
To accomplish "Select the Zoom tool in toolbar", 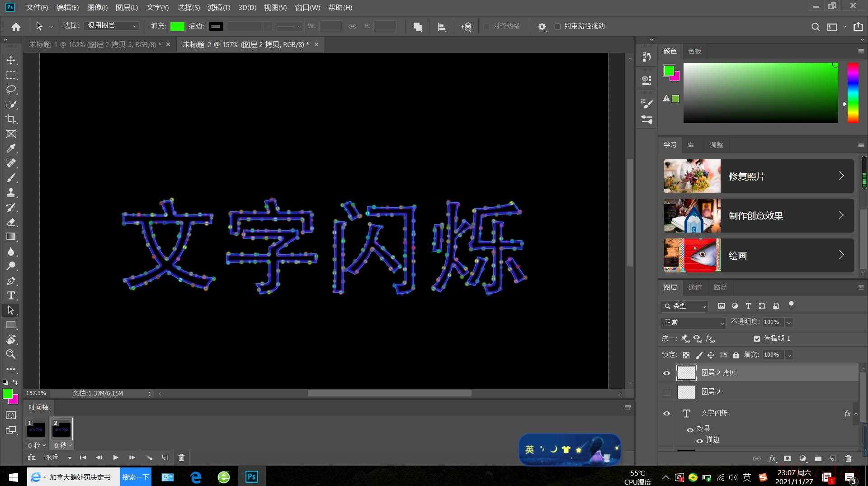I will point(11,354).
